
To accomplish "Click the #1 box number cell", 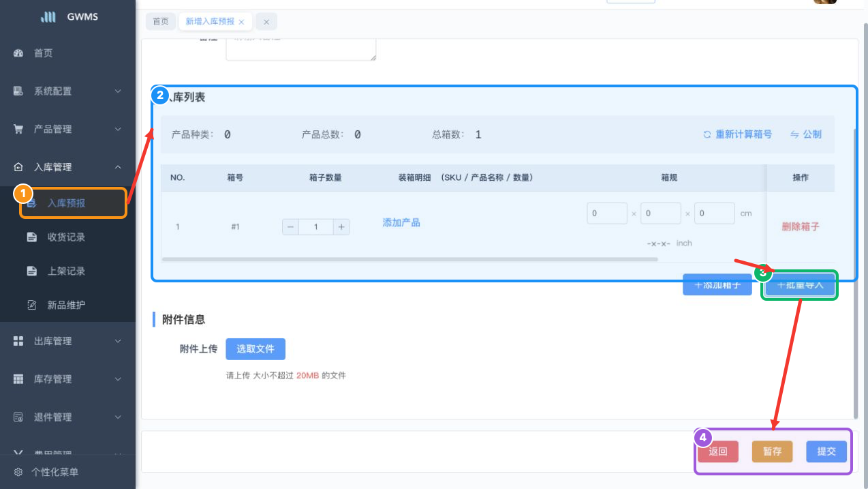I will click(x=235, y=227).
